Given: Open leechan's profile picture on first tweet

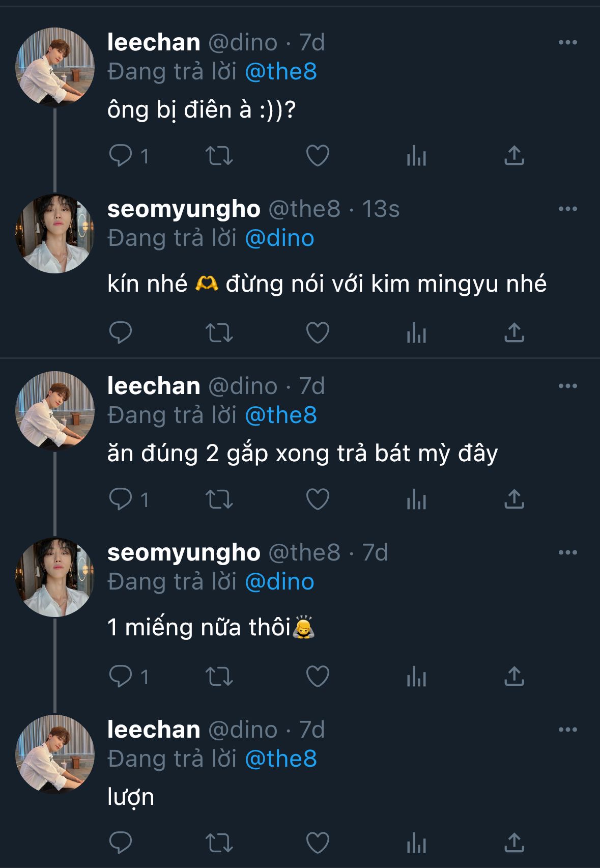Looking at the screenshot, I should [x=55, y=67].
